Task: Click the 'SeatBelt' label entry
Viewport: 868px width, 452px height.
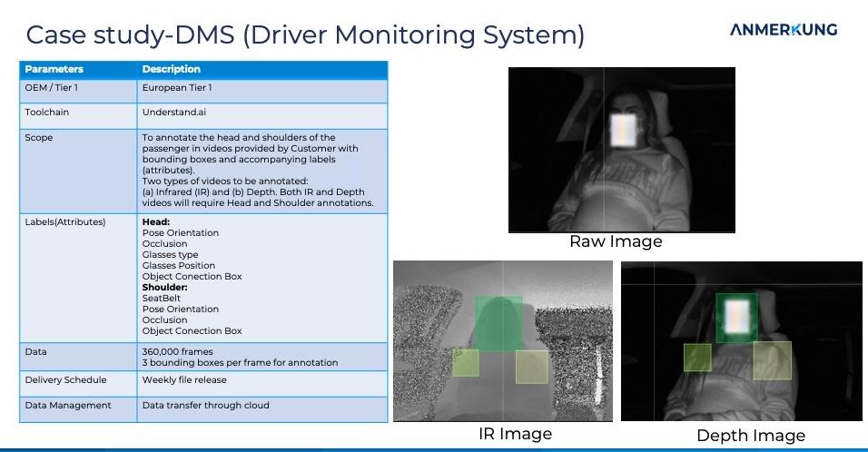Action: tap(161, 299)
